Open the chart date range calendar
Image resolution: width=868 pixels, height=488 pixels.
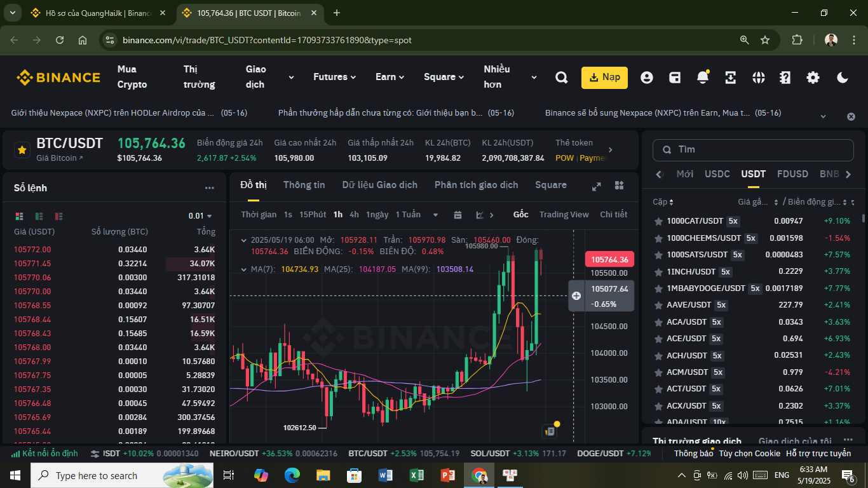[458, 215]
